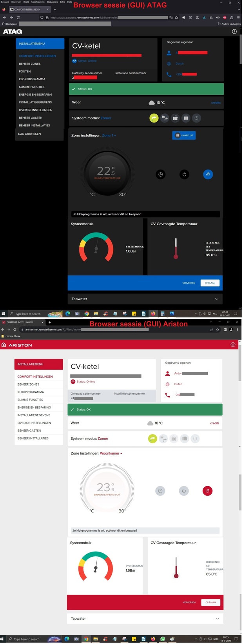Open Zone 1 dropdown in ATAG window

109,135
